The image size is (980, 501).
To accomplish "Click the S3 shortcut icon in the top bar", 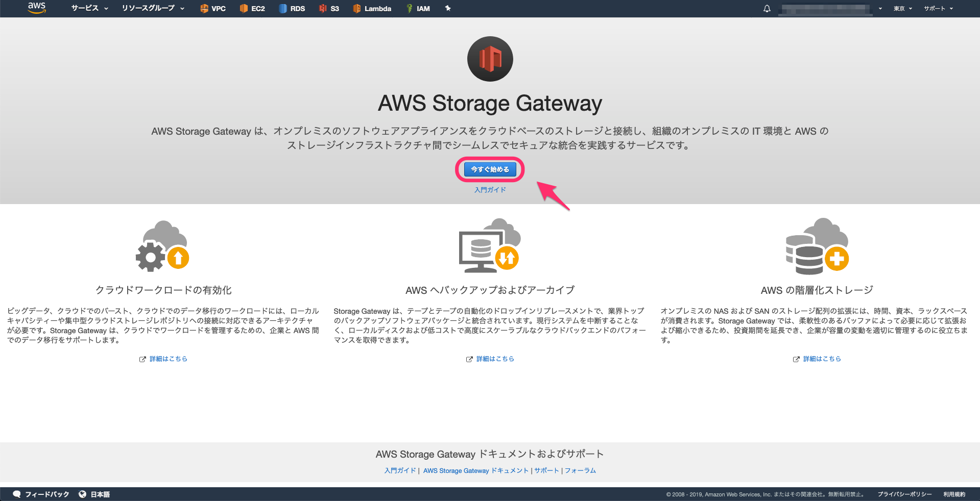I will coord(323,8).
